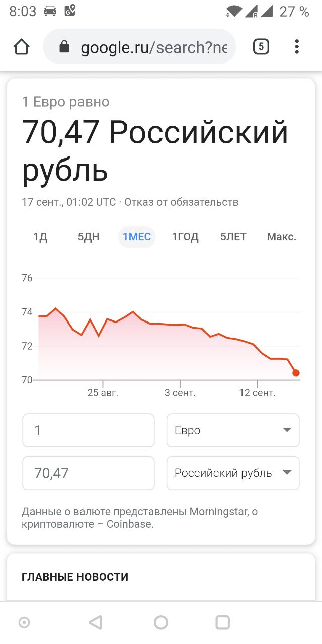Open the Chrome three-dot menu

(x=297, y=47)
